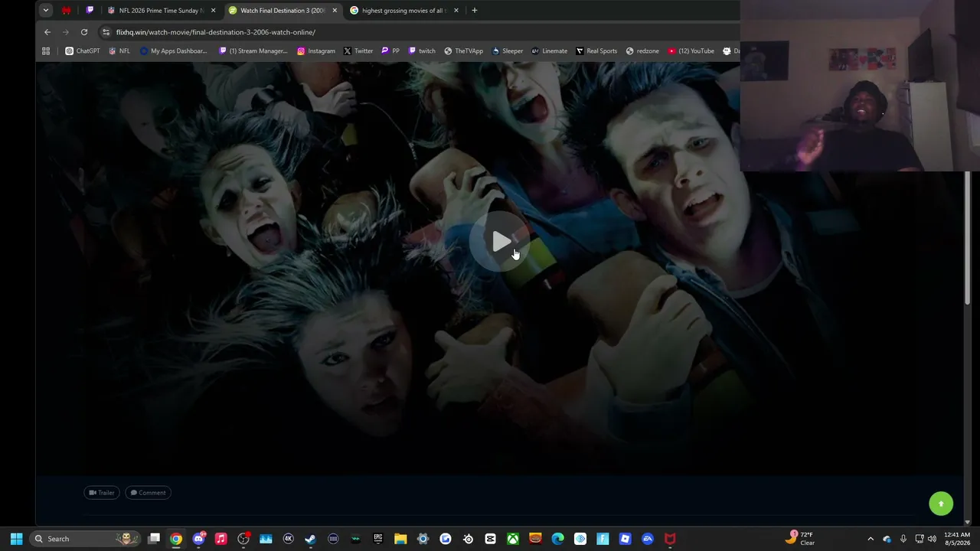Close the NFL 2026 Prime Time tab
The width and height of the screenshot is (980, 551).
tap(213, 11)
